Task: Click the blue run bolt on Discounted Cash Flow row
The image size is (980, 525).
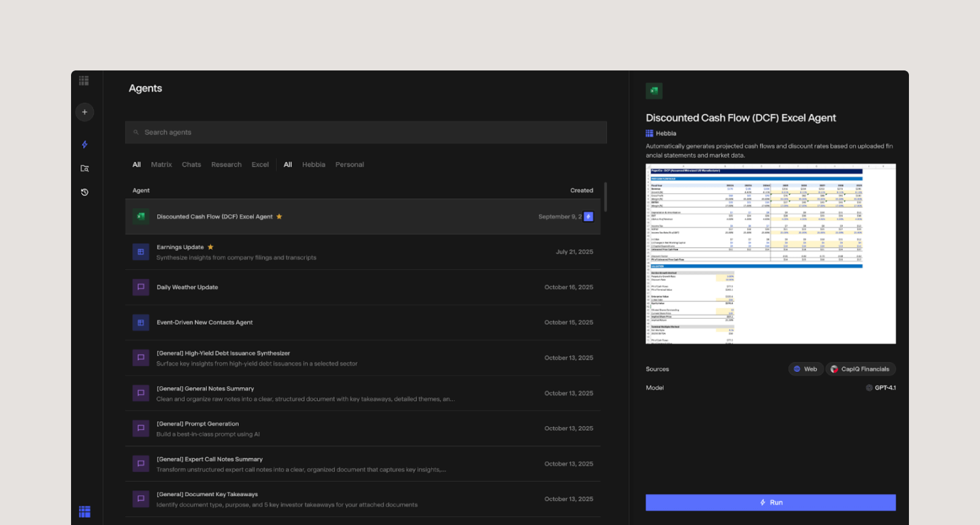Action: coord(589,216)
